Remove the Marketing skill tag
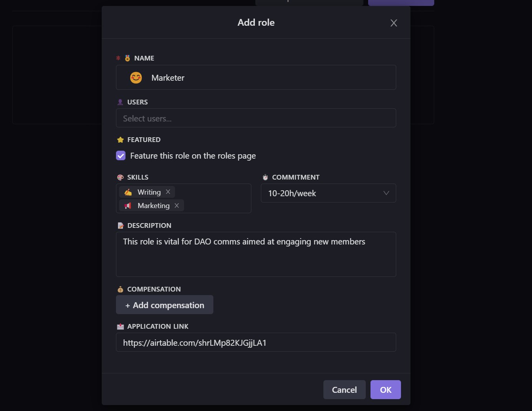Viewport: 532px width, 411px height. pos(177,206)
